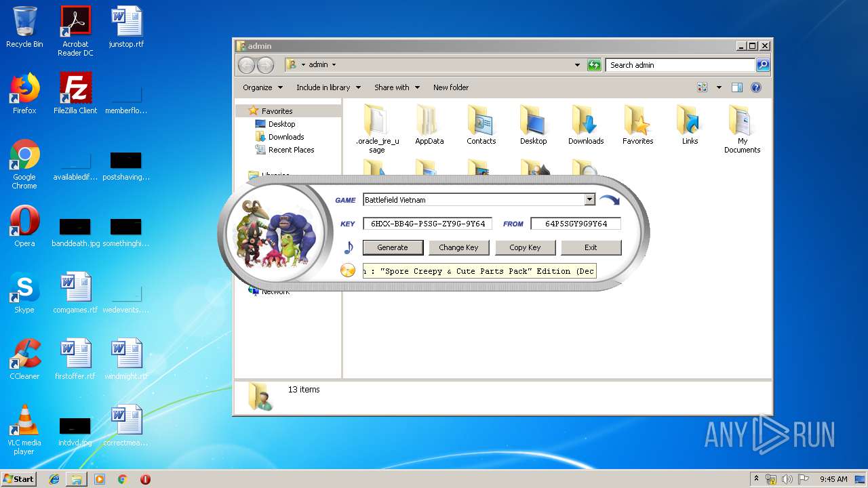Viewport: 868px width, 488px height.
Task: Click the green refresh button in address bar
Action: pyautogui.click(x=594, y=65)
